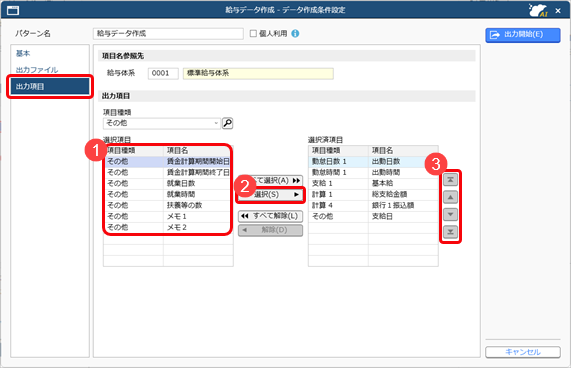
Task: Click the window icon in the title bar
Action: tap(13, 10)
